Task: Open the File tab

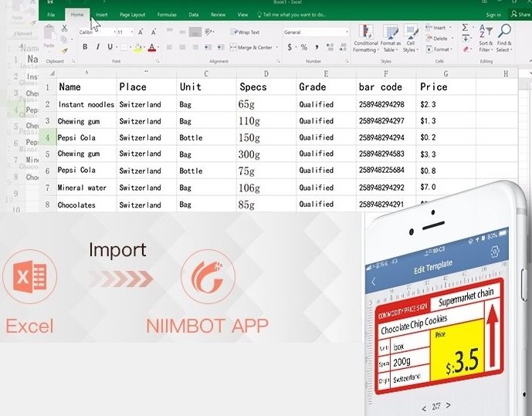Action: [51, 15]
